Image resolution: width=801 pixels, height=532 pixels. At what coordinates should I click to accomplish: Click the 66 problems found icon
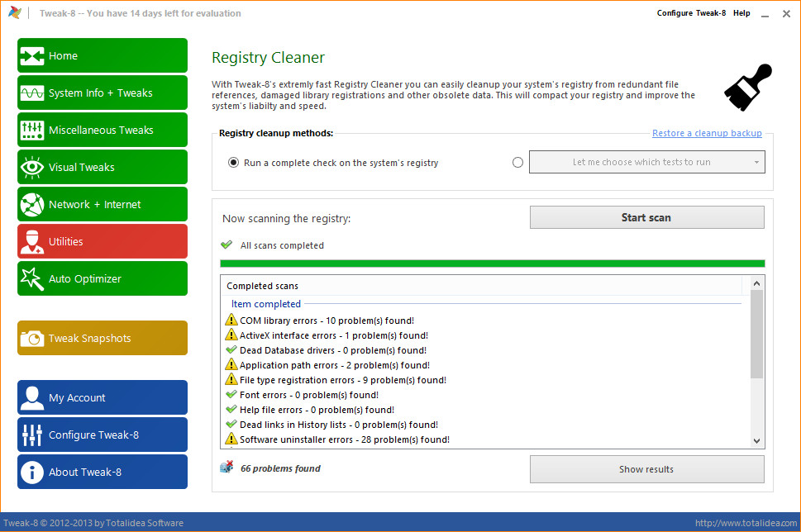pyautogui.click(x=226, y=467)
